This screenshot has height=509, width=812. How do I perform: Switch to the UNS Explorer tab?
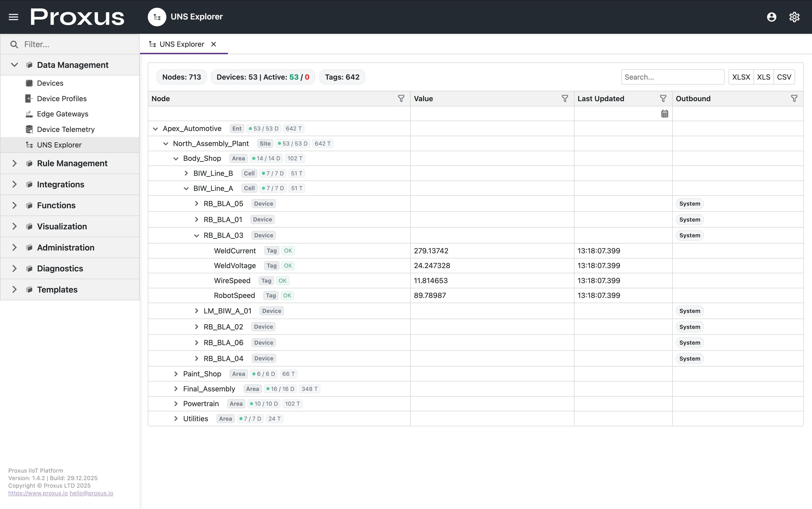pos(182,44)
